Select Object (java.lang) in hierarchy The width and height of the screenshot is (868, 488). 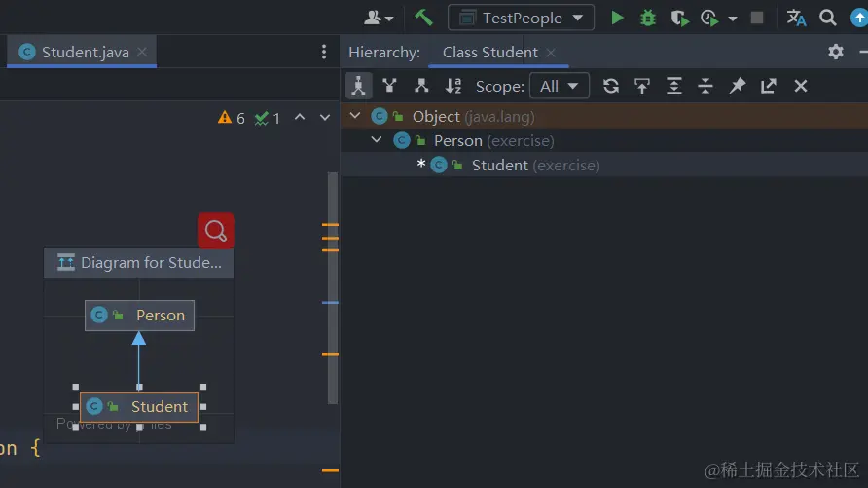(x=604, y=116)
